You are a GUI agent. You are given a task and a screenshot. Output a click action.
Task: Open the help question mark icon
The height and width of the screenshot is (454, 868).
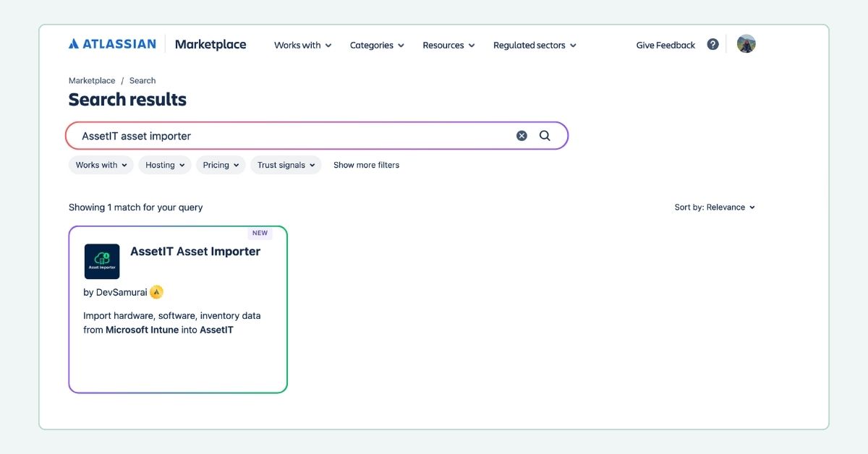712,44
